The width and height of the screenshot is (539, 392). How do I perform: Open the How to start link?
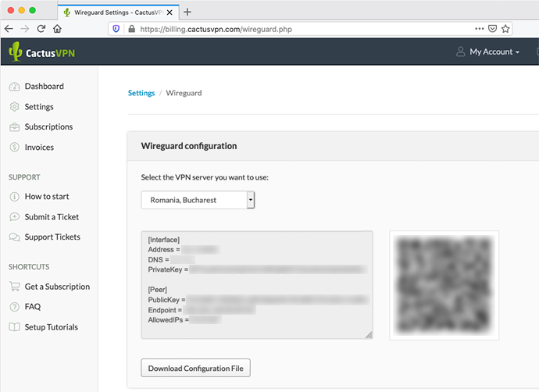click(x=47, y=197)
